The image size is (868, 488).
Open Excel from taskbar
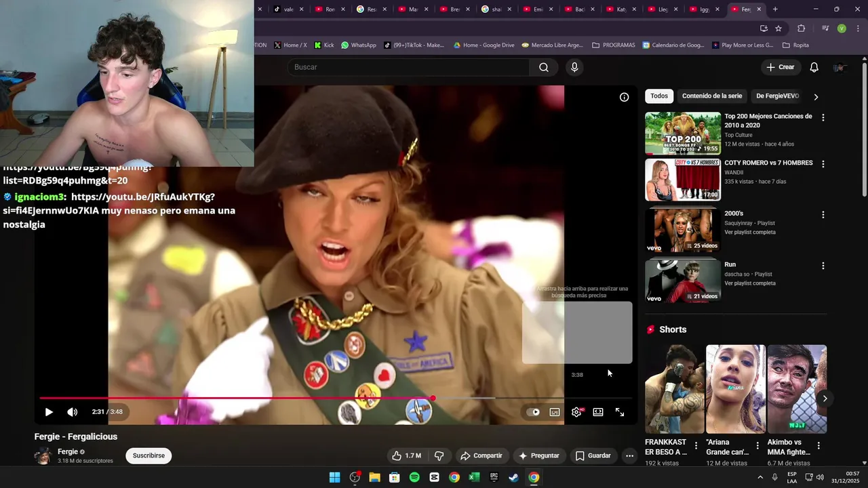tap(474, 477)
